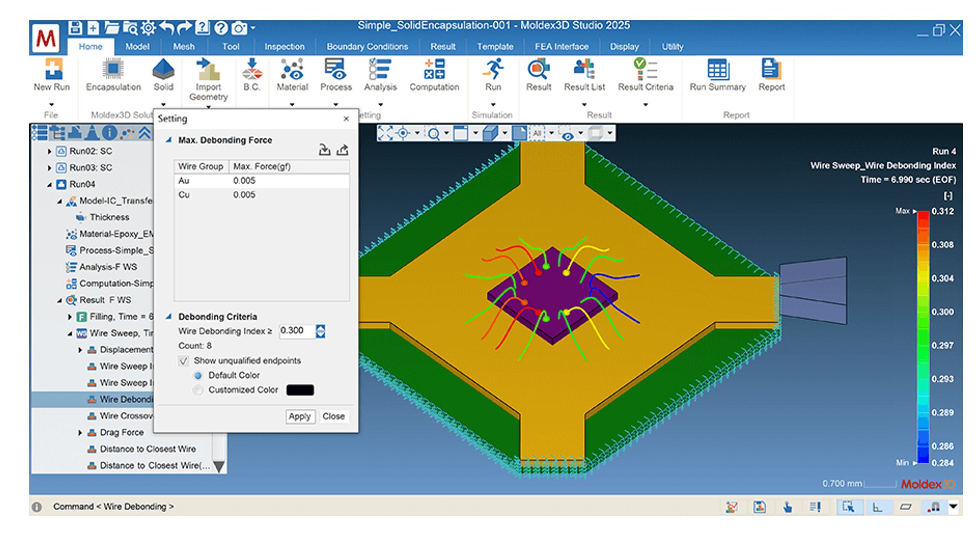
Task: Click the Save icon in the quick access toolbar
Action: [75, 28]
